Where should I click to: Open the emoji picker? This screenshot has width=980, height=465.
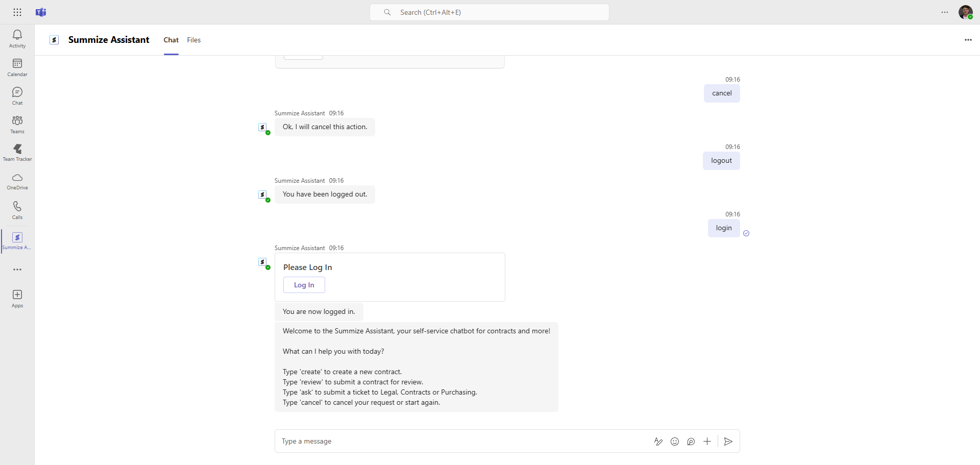pyautogui.click(x=675, y=442)
